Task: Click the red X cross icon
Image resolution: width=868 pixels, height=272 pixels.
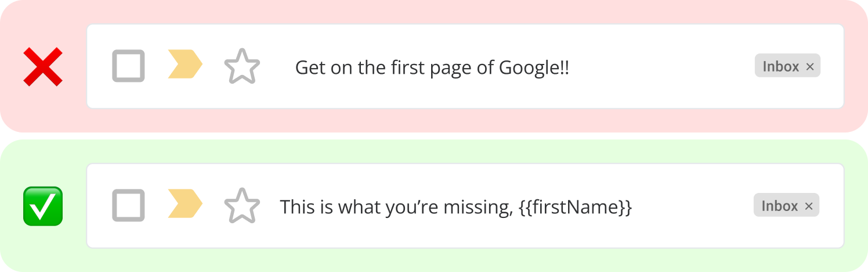Action: tap(42, 67)
